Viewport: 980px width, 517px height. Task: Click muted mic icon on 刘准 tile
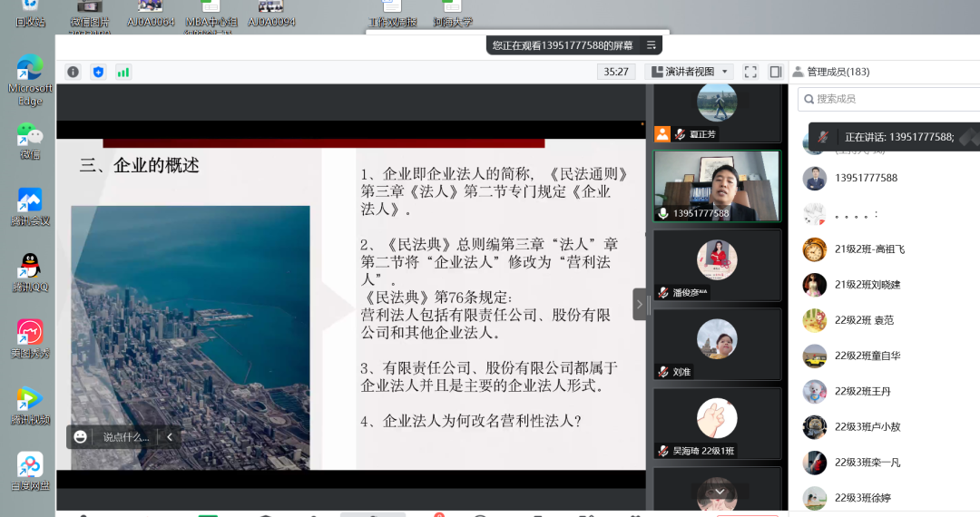pyautogui.click(x=663, y=372)
